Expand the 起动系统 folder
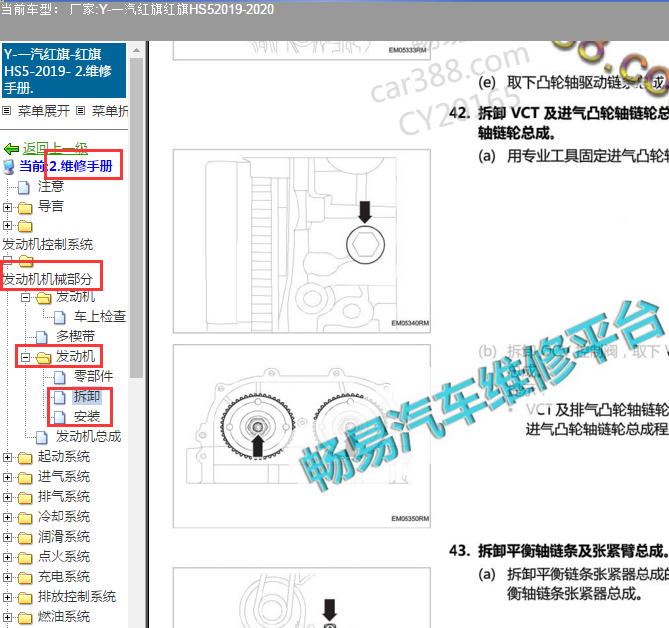669x628 pixels. pyautogui.click(x=7, y=457)
